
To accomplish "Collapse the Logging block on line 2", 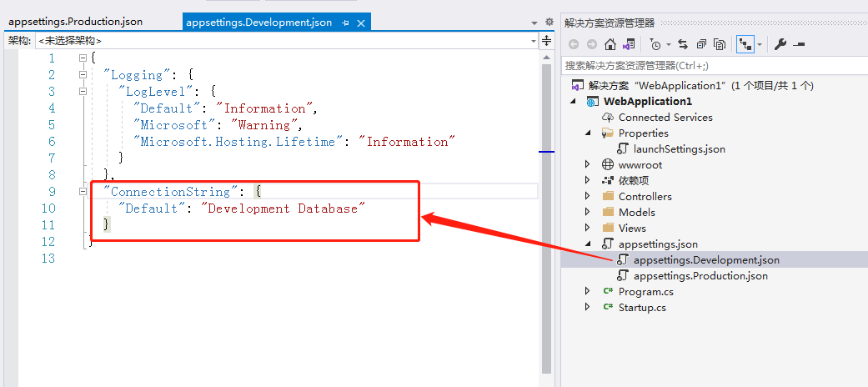I will click(83, 74).
